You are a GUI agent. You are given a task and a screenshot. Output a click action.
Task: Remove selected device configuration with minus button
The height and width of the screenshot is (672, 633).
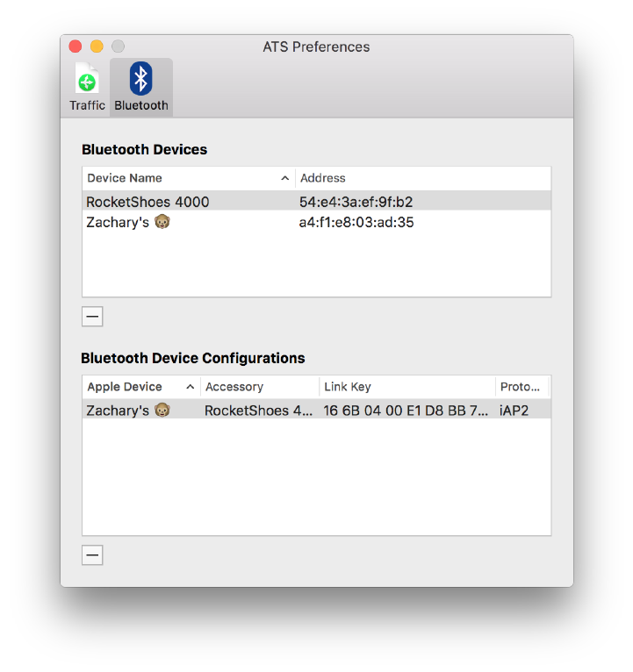(92, 554)
